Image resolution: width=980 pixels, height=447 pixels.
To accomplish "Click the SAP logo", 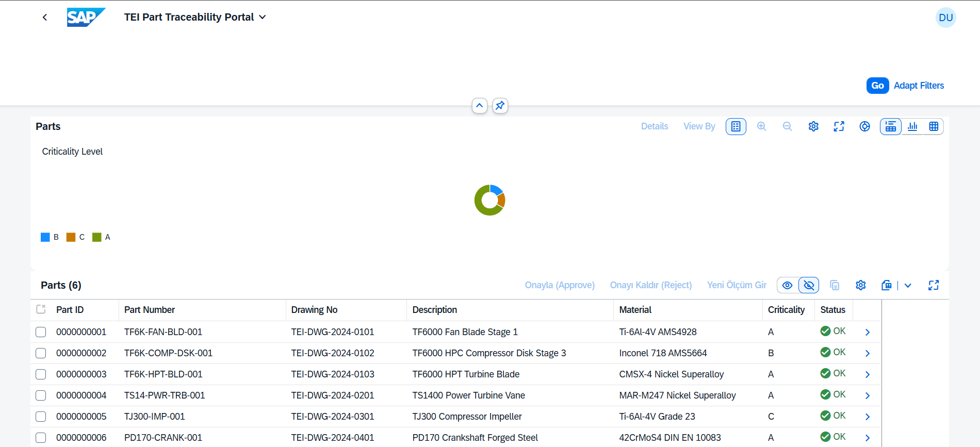I will [86, 18].
